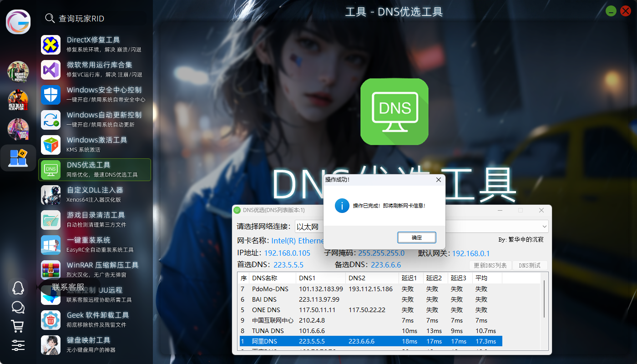The height and width of the screenshot is (364, 637).
Task: Select the Windows激活工具 cube icon
Action: coord(51,145)
